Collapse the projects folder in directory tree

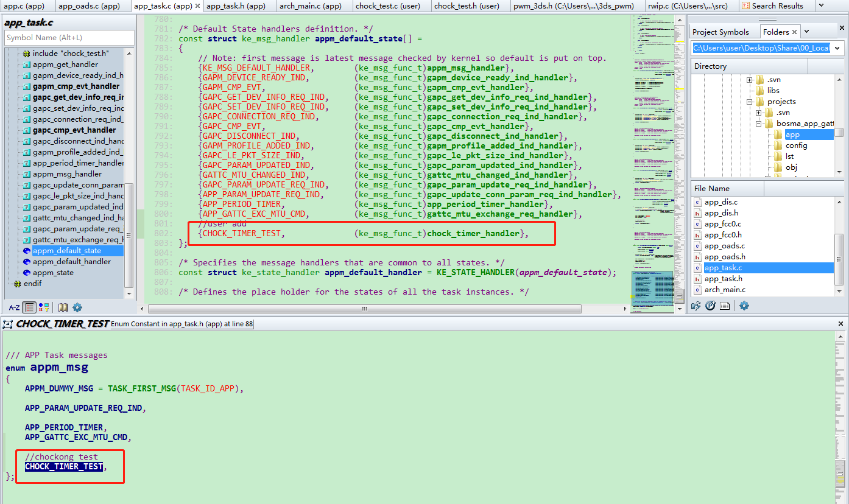tap(750, 102)
